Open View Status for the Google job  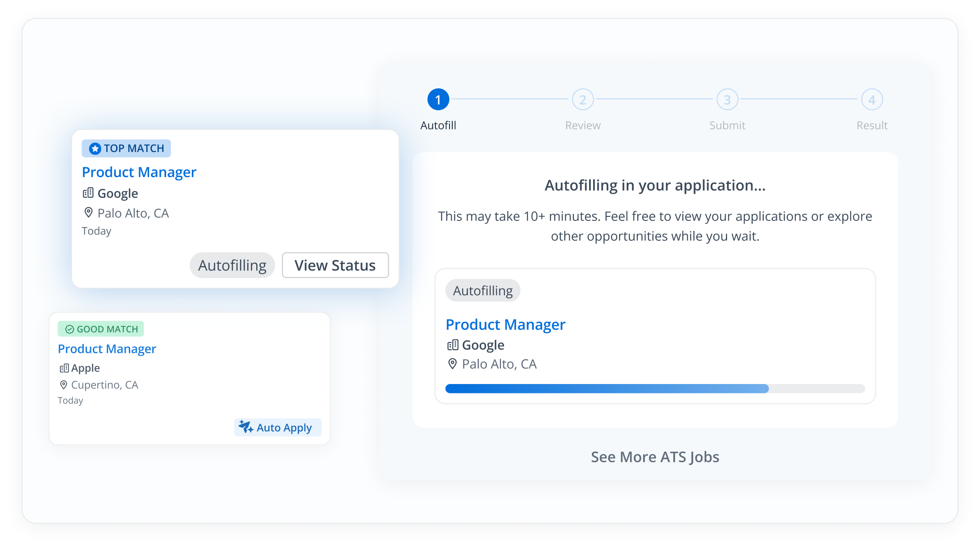335,265
